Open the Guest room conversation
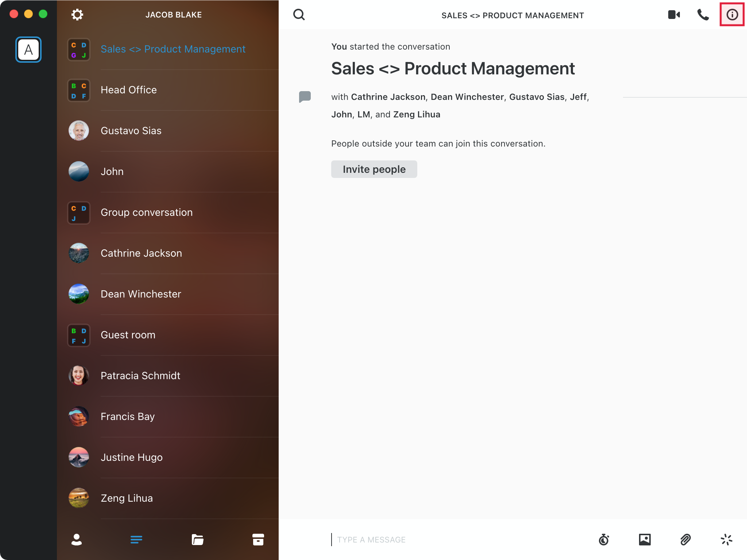 (x=168, y=335)
